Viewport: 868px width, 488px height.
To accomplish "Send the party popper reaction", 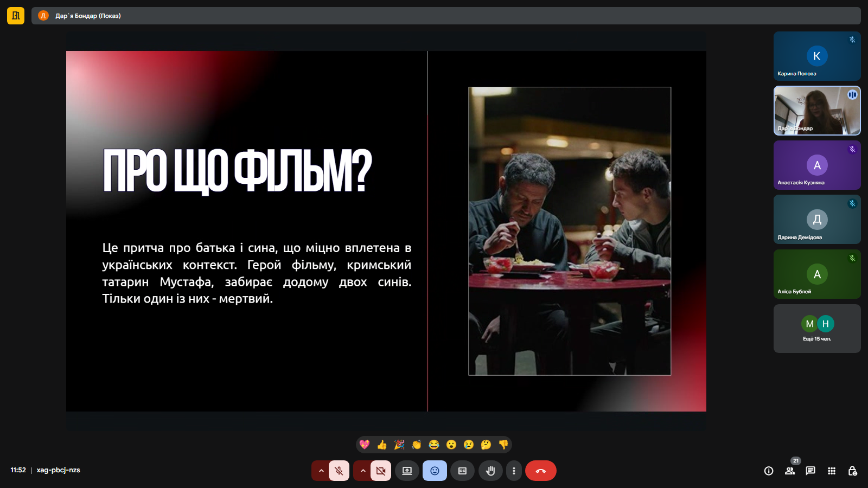I will pyautogui.click(x=399, y=445).
